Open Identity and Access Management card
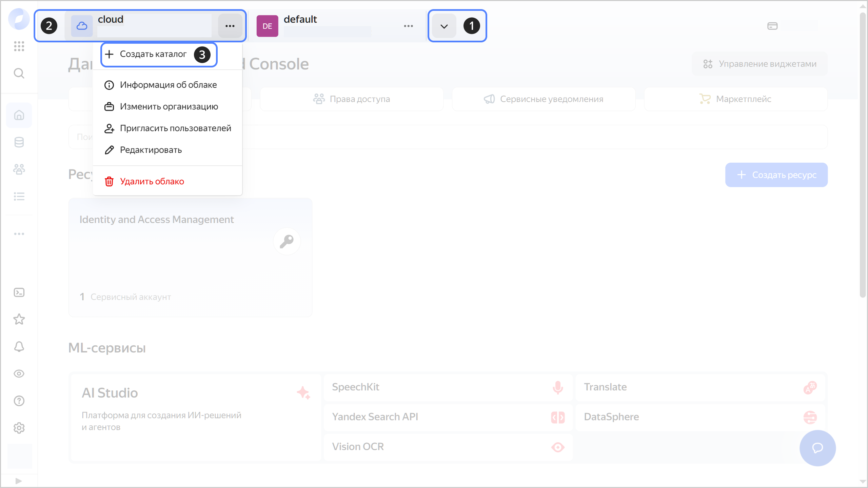The image size is (868, 488). click(x=190, y=258)
